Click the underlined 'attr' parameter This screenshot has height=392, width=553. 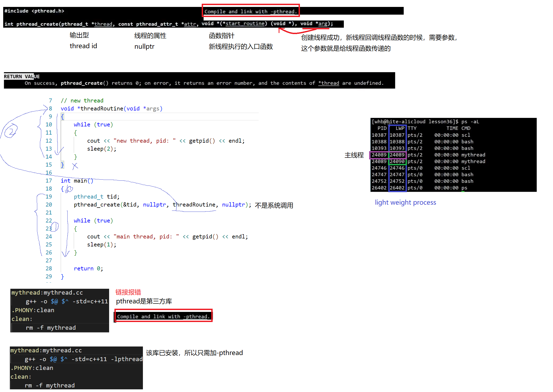coord(190,24)
